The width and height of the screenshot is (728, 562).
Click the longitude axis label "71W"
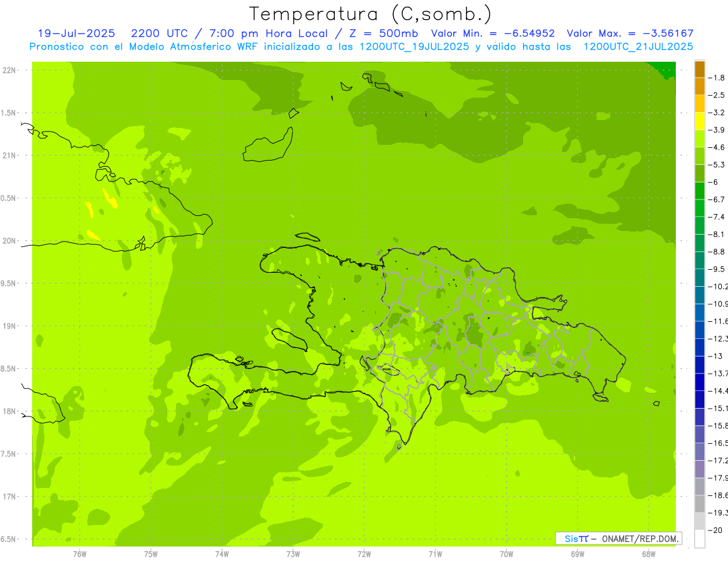tap(435, 554)
